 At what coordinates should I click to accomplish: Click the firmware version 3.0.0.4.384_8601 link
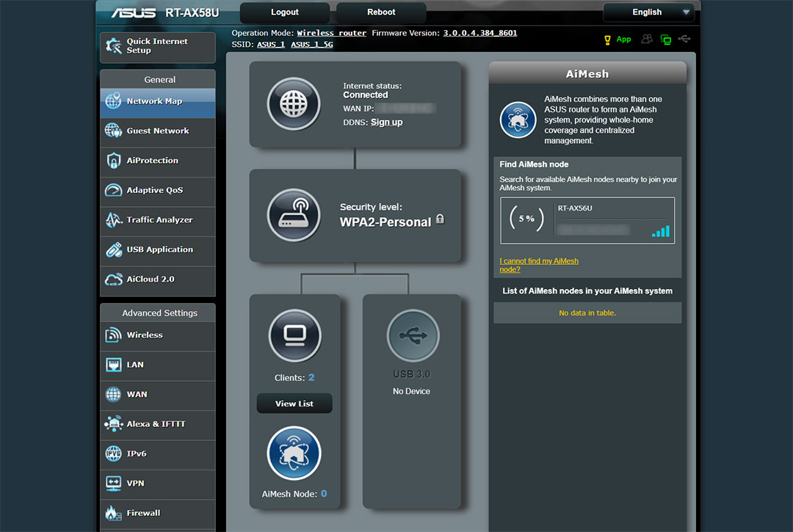[x=480, y=33]
